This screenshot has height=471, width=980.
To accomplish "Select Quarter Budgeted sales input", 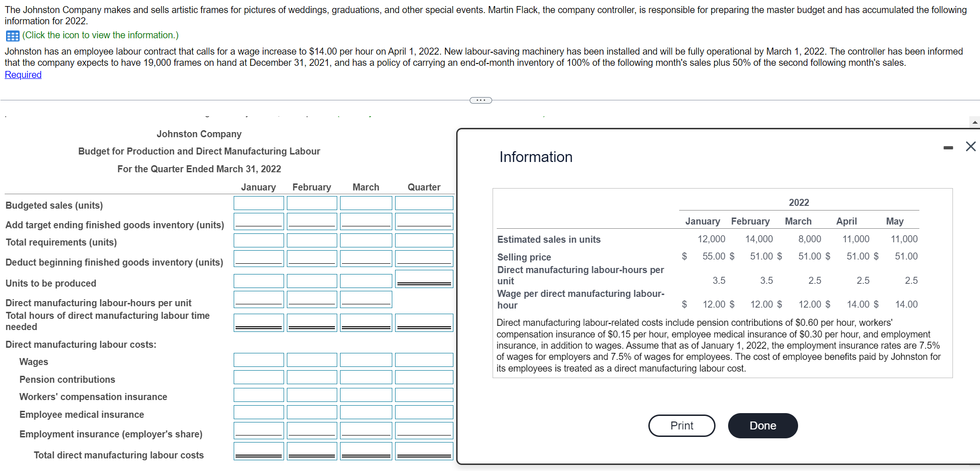I will pyautogui.click(x=424, y=203).
